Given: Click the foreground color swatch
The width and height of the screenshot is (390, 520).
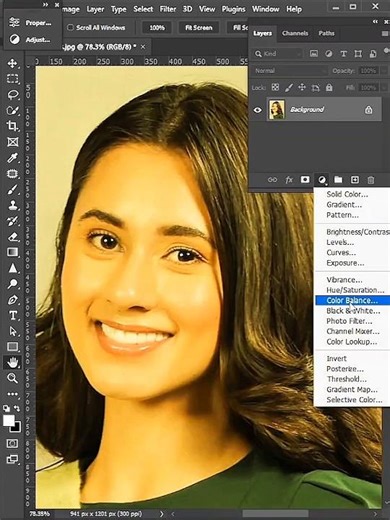Looking at the screenshot, I should point(8,421).
